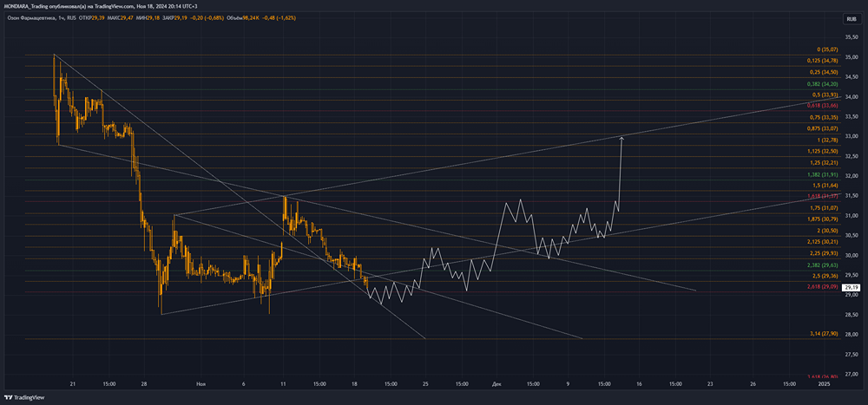
Task: Click the ОТКР value 29,39
Action: pyautogui.click(x=99, y=18)
